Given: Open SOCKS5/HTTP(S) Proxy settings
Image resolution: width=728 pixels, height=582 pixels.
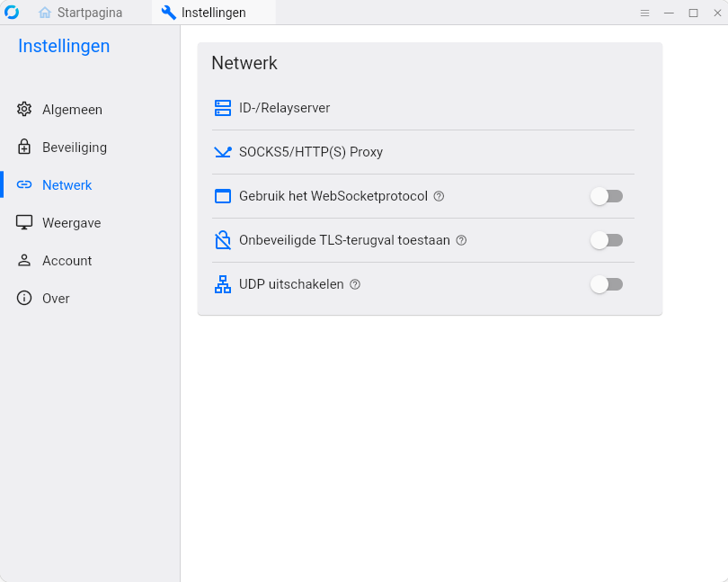Looking at the screenshot, I should [x=310, y=151].
